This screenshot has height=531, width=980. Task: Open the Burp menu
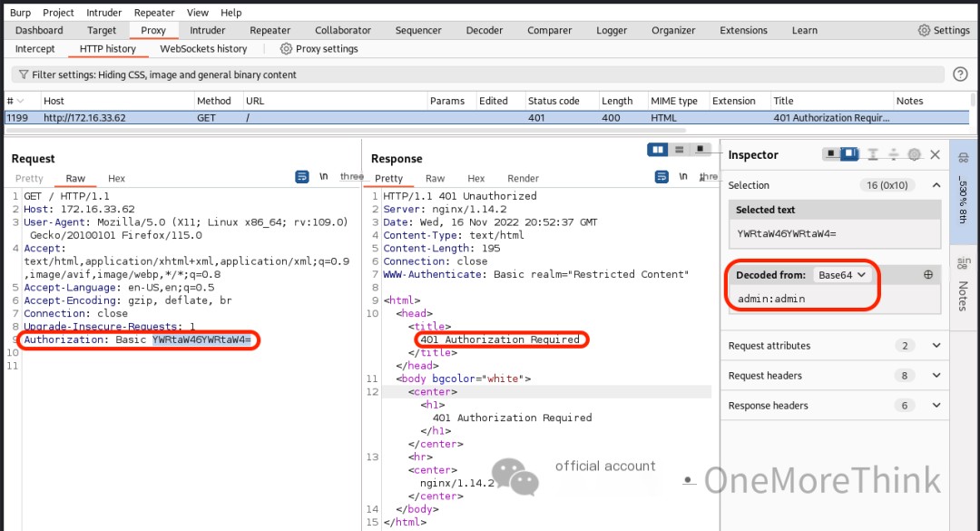tap(20, 13)
